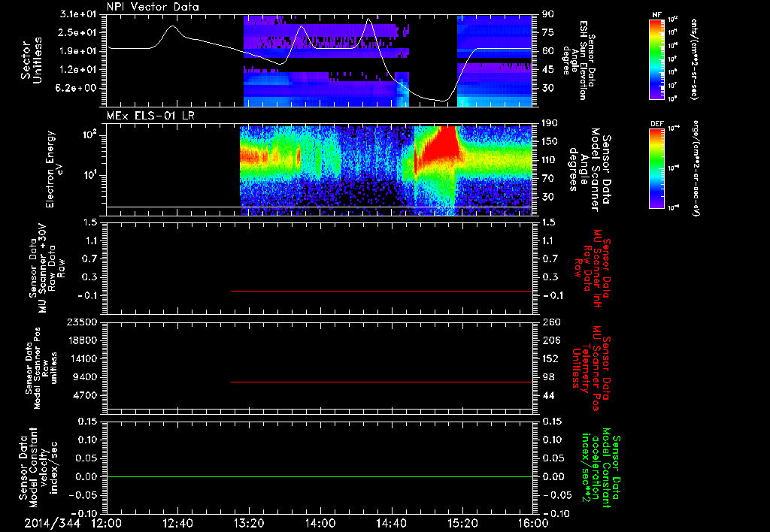The width and height of the screenshot is (770, 532).
Task: Click the "ergs/(cm**2-sr-sec-eV)" units label
Action: tap(696, 168)
